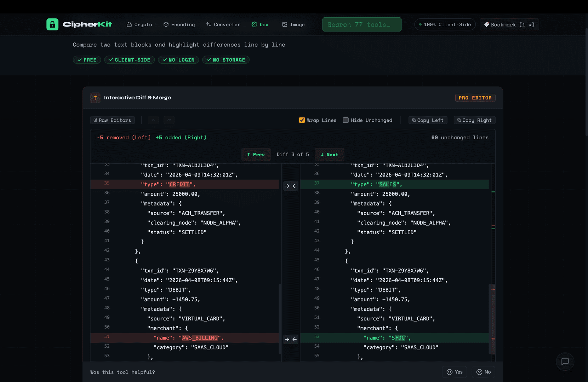
Task: Enable the Hide Unchanged checkbox
Action: pos(346,120)
